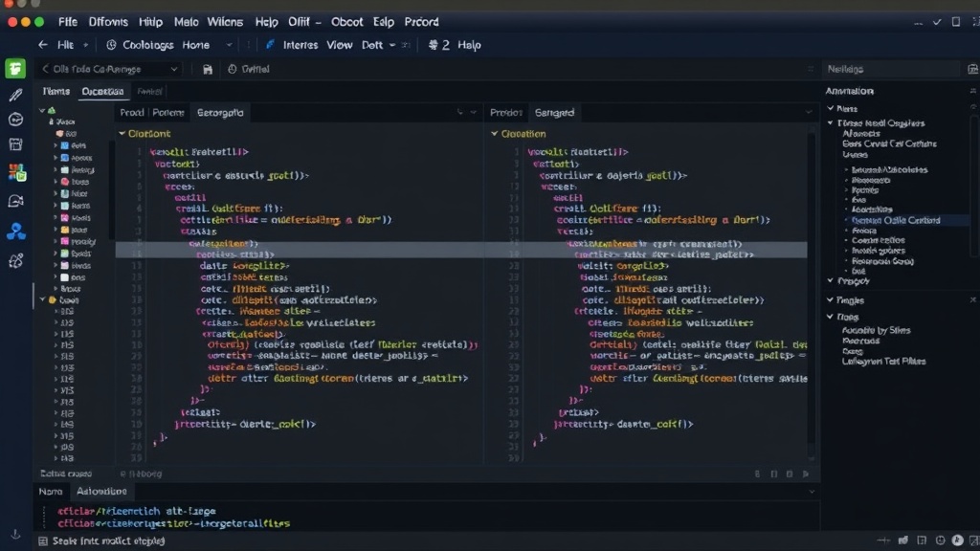Screen dimensions: 980x551
Task: Click the Seale inte status bar text
Action: (x=108, y=541)
